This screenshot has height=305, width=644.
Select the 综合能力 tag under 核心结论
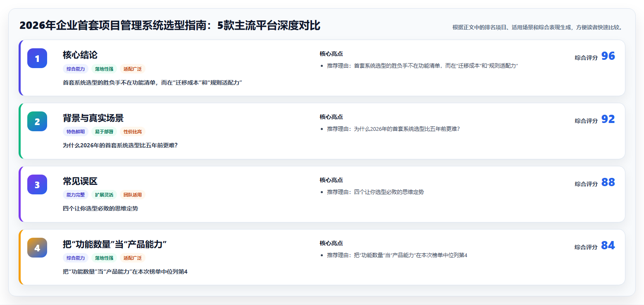tap(76, 69)
